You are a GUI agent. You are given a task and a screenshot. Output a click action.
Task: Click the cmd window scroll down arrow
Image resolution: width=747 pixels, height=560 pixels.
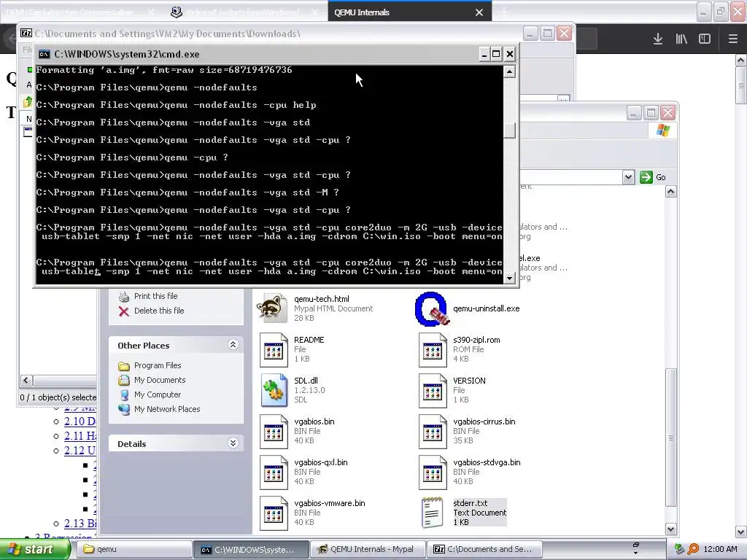pos(509,278)
